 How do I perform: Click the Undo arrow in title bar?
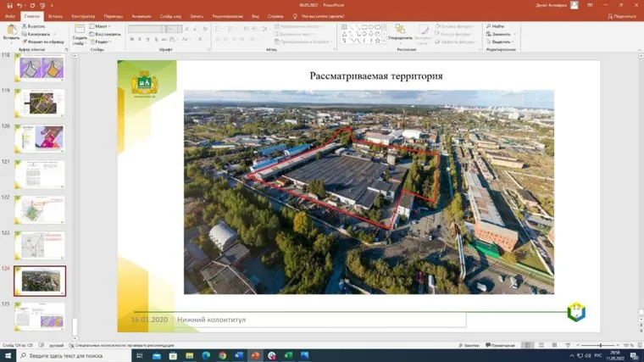[x=20, y=5]
